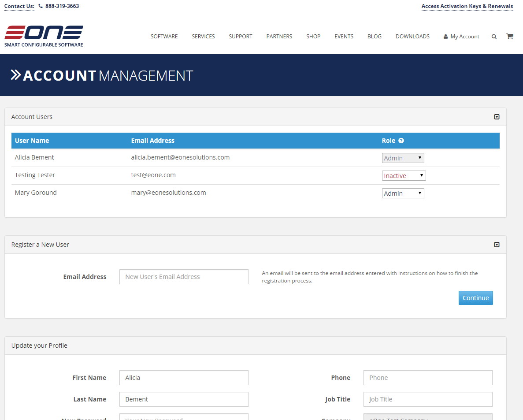
Task: Open the PARTNERS menu
Action: pos(279,37)
